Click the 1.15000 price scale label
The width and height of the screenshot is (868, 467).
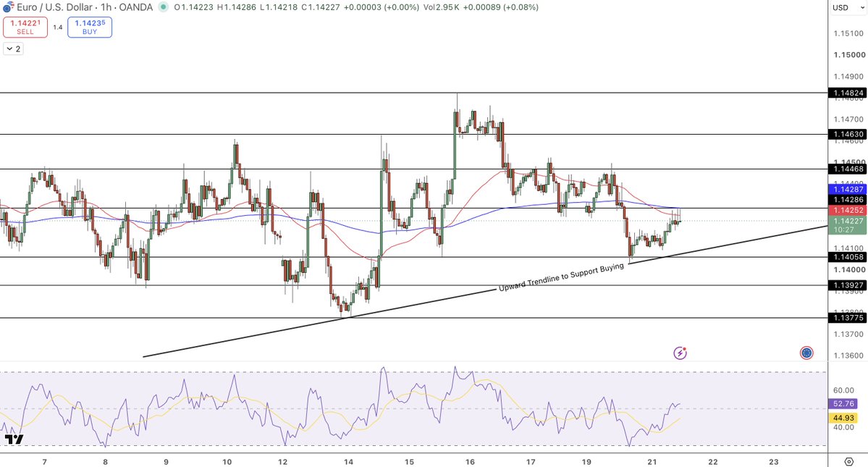848,55
